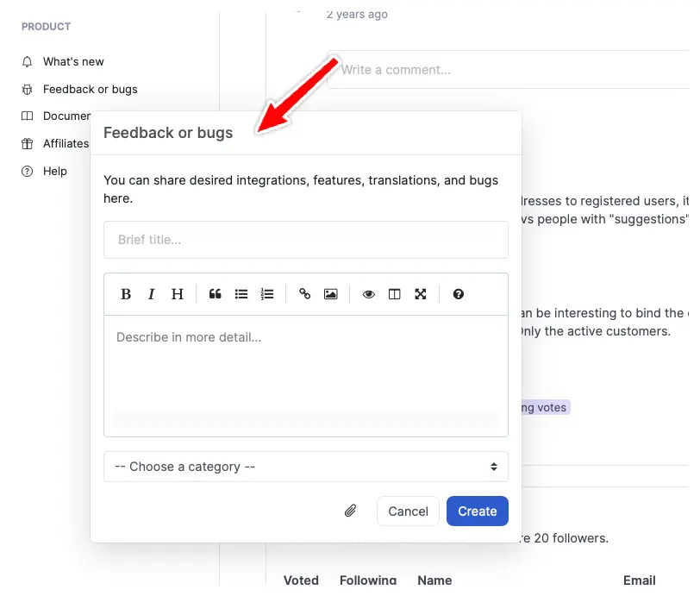
Task: Toggle fullscreen editor mode
Action: coord(421,294)
